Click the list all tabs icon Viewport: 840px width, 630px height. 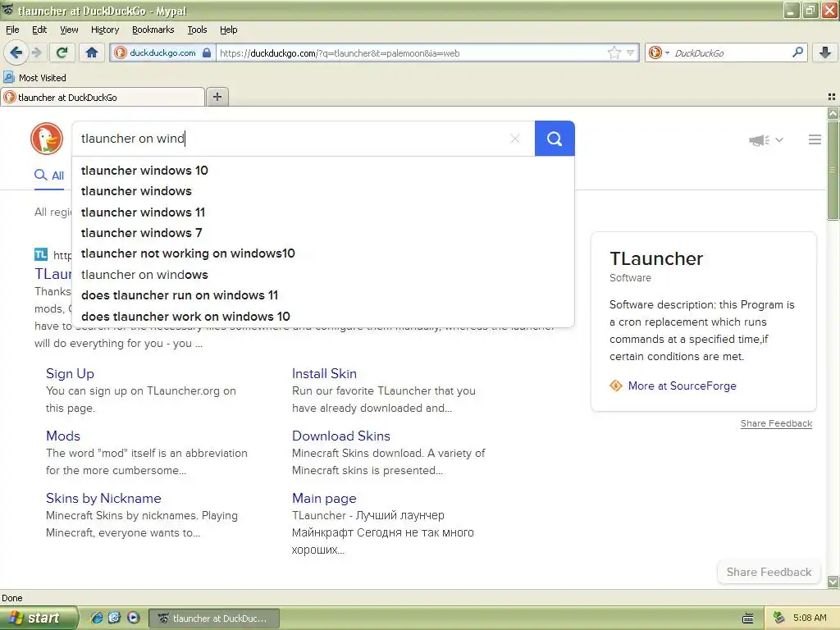coord(832,97)
